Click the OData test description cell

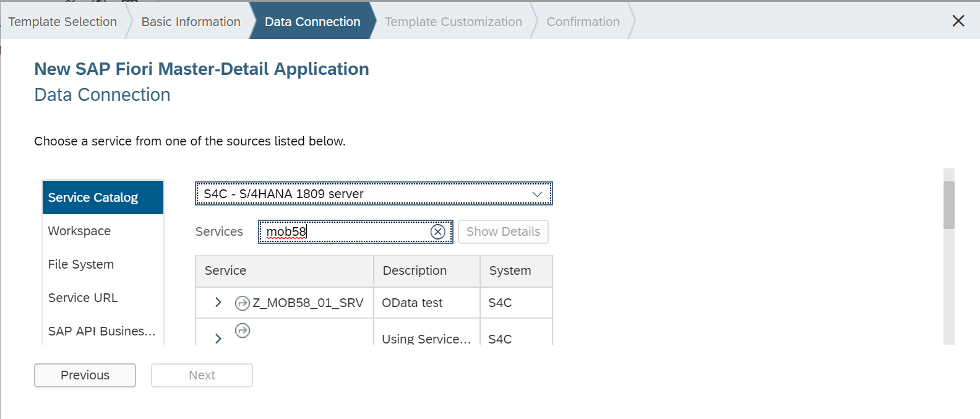[x=427, y=303]
